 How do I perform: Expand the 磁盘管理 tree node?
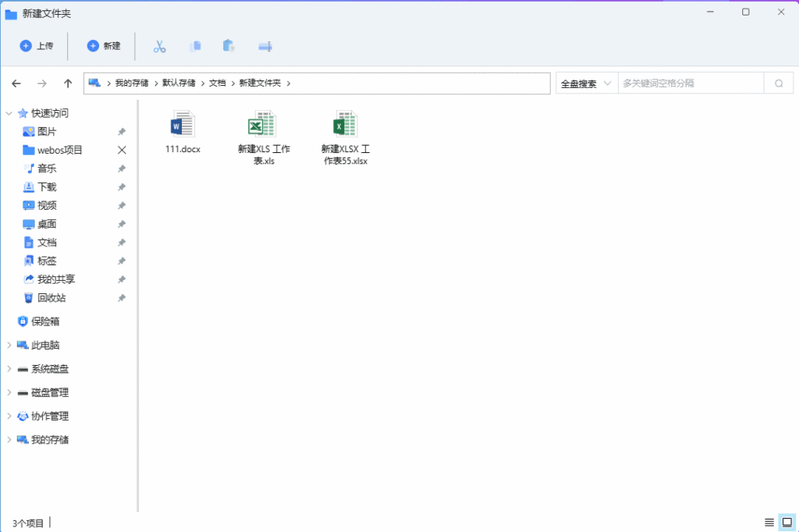click(x=9, y=392)
